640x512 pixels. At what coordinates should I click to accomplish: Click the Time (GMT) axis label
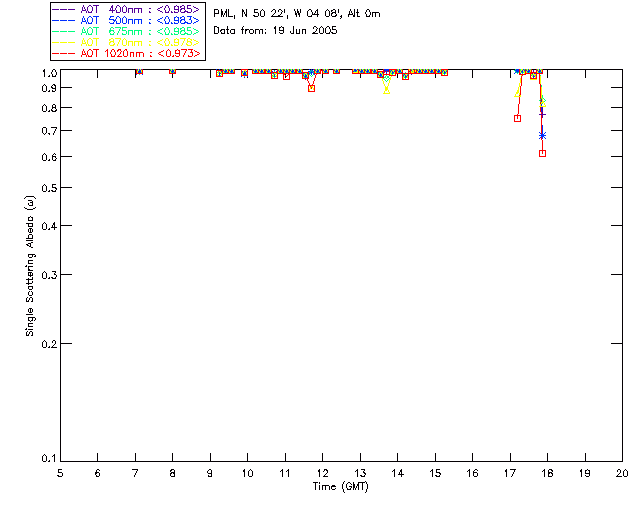click(340, 487)
